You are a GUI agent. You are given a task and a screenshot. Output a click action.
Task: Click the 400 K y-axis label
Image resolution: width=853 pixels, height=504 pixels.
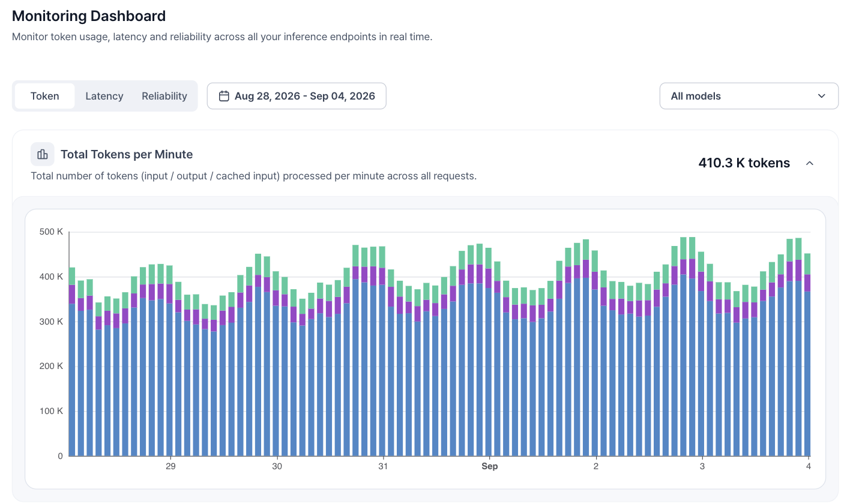tap(52, 277)
